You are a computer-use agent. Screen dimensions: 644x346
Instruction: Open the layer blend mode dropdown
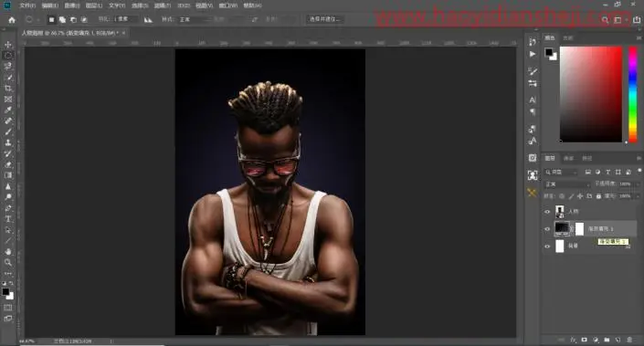(566, 184)
